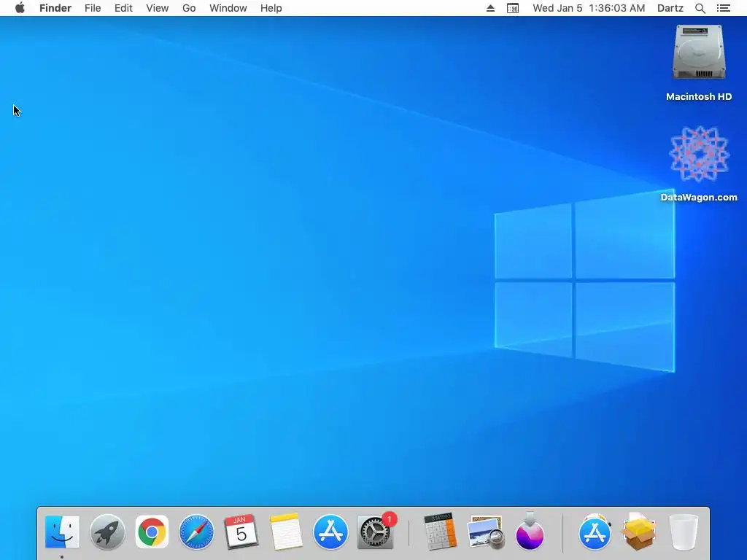Open the Preview app icon
747x560 pixels.
pyautogui.click(x=485, y=532)
